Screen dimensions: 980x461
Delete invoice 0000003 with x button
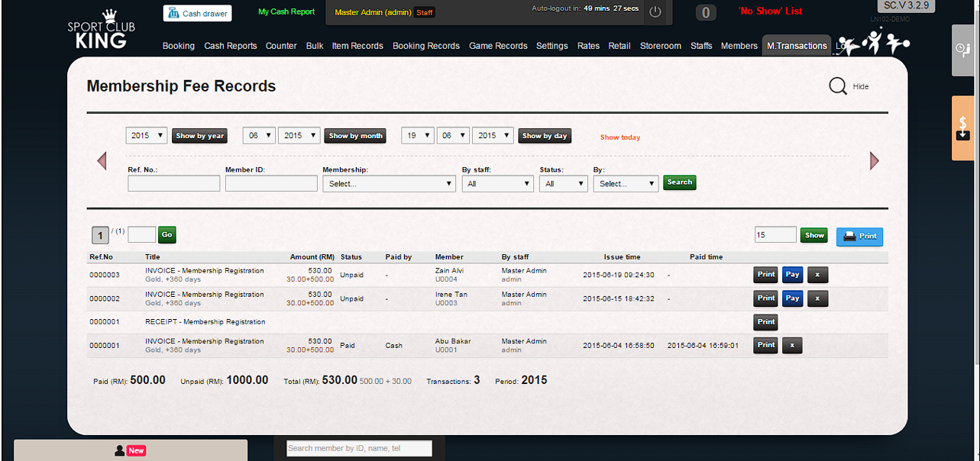tap(817, 275)
